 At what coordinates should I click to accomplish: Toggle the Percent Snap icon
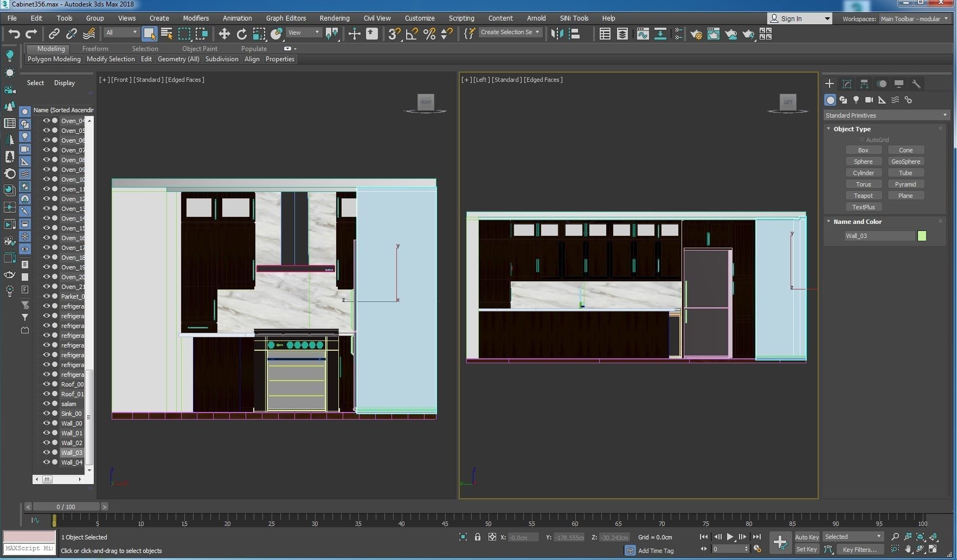coord(429,34)
